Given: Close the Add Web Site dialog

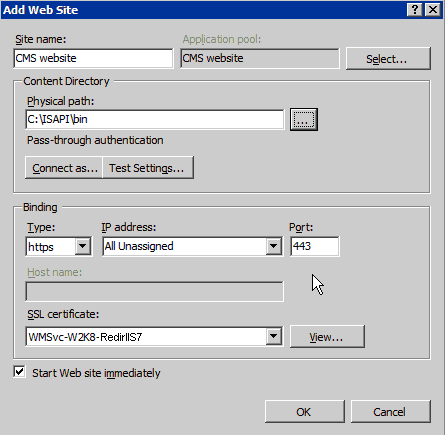Looking at the screenshot, I should (x=433, y=9).
